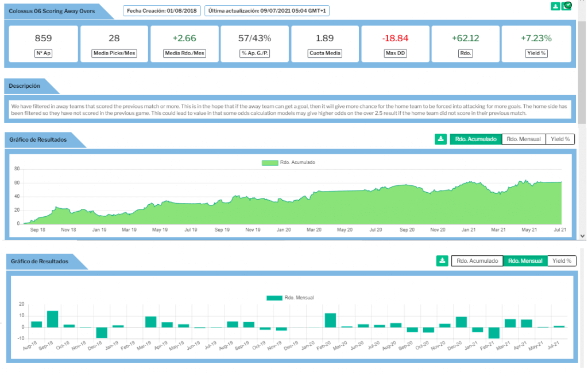Image resolution: width=588 pixels, height=374 pixels.
Task: Click the Fecha Creación date badge
Action: (x=161, y=11)
